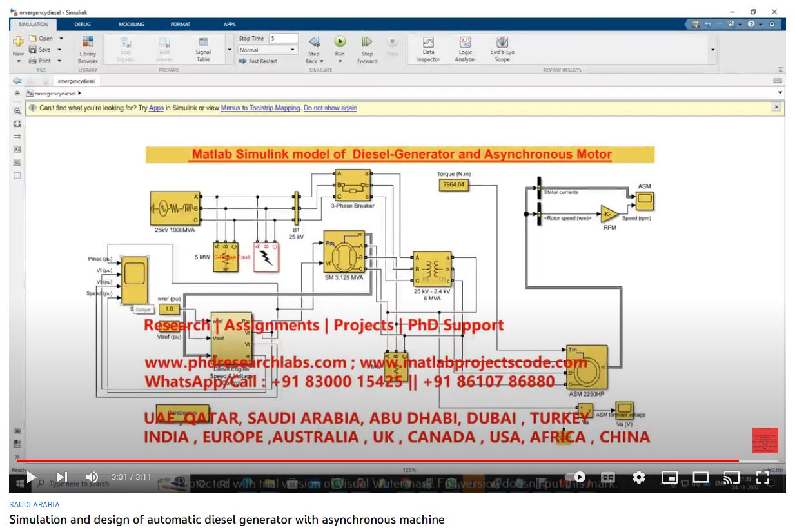This screenshot has width=795, height=532.
Task: Open the Menus to Toolstrip Mapping link
Action: 260,108
